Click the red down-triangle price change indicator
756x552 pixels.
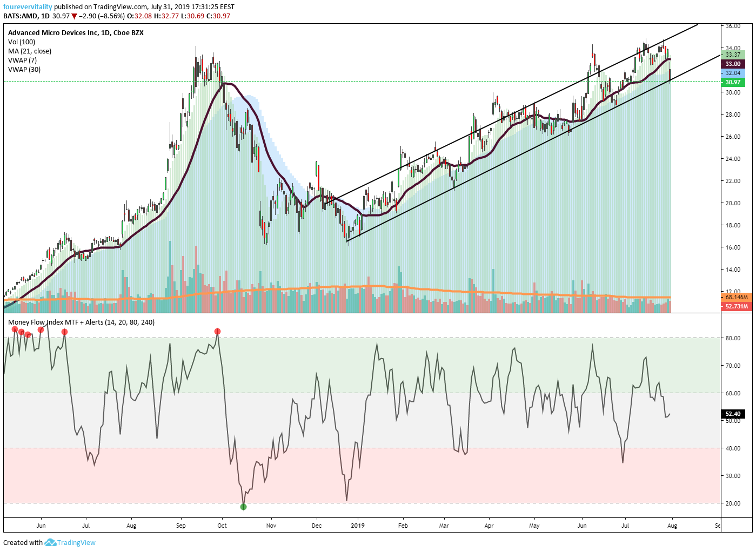(75, 16)
